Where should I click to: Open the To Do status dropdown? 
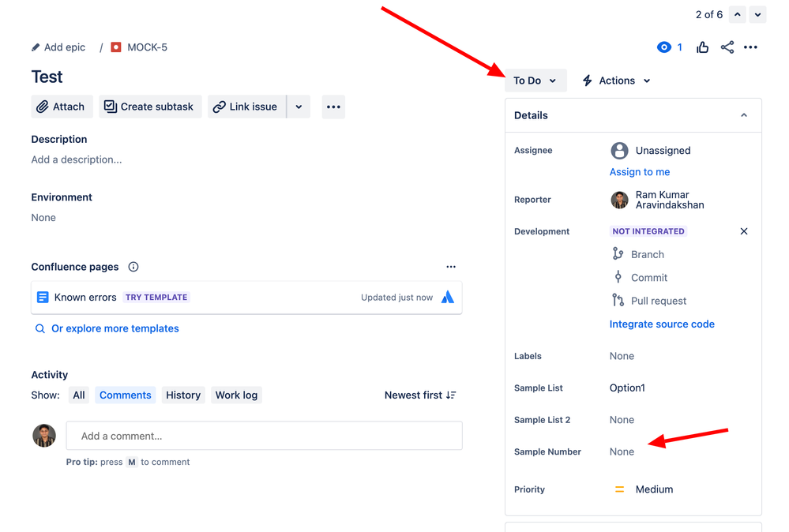(535, 81)
